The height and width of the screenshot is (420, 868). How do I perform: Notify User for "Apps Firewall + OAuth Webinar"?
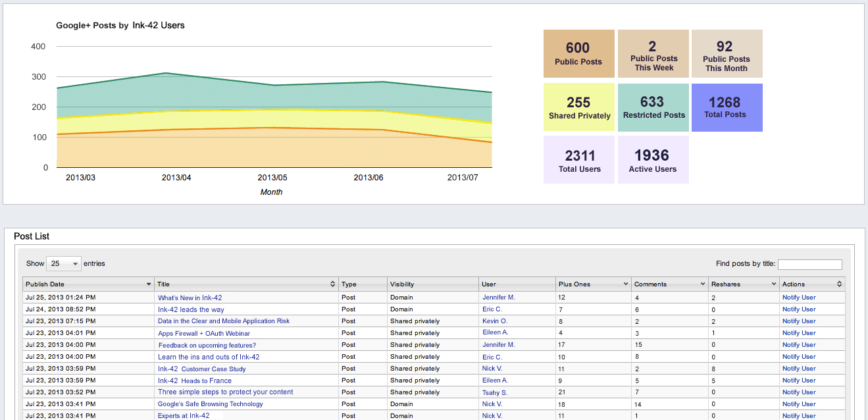click(x=799, y=333)
